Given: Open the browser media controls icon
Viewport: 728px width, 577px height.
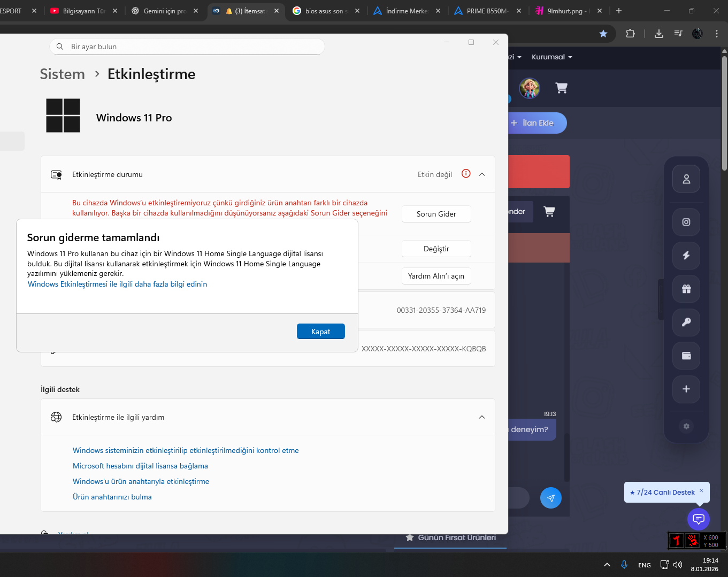Looking at the screenshot, I should (678, 34).
